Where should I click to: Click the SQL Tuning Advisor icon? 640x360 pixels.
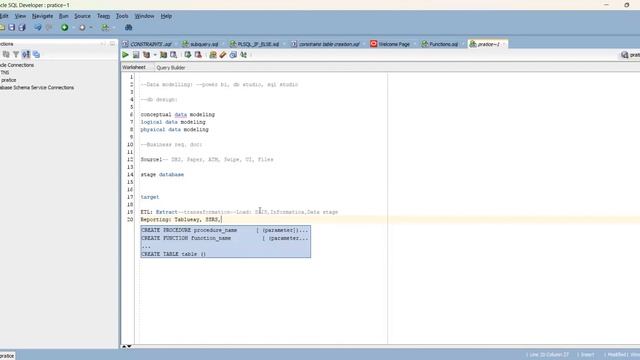coord(173,55)
